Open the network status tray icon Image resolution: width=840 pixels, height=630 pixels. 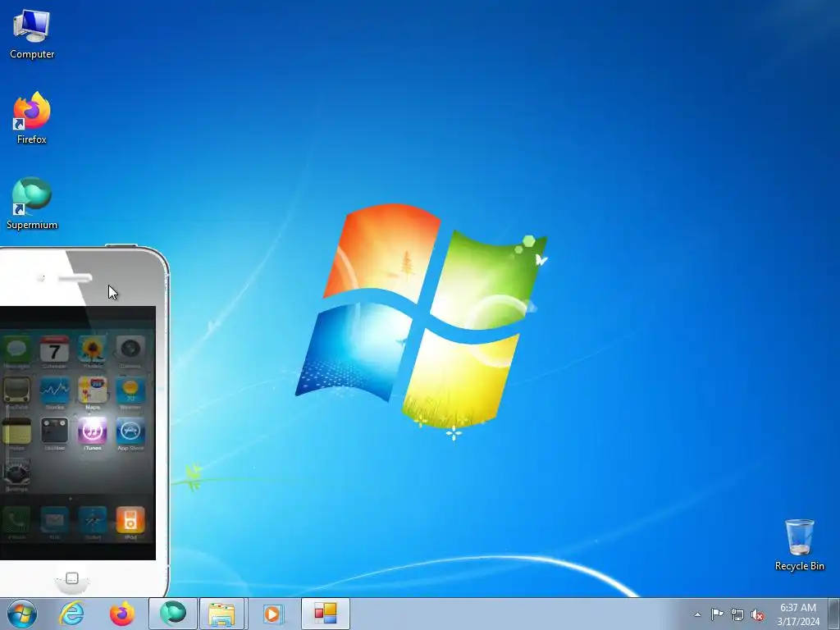[x=737, y=615]
